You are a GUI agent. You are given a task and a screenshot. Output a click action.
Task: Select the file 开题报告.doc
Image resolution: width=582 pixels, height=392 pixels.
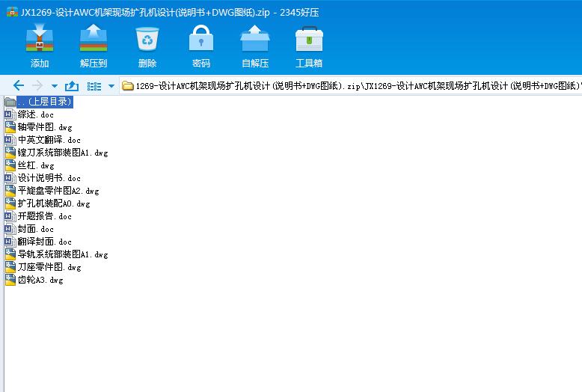pyautogui.click(x=45, y=216)
